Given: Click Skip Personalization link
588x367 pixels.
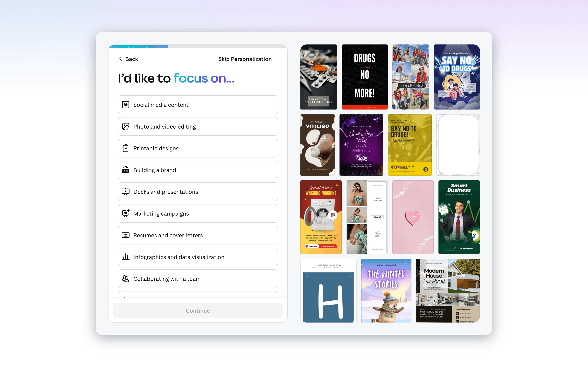Looking at the screenshot, I should pyautogui.click(x=245, y=59).
